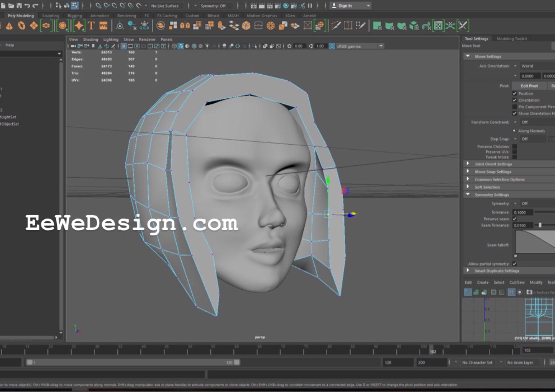This screenshot has width=555, height=392.
Task: Open the Sculpting shelf tab
Action: (x=50, y=15)
